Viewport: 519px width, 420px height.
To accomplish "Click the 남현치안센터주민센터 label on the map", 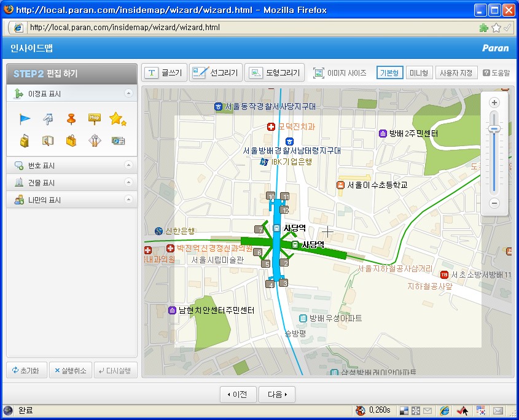I will pos(216,311).
